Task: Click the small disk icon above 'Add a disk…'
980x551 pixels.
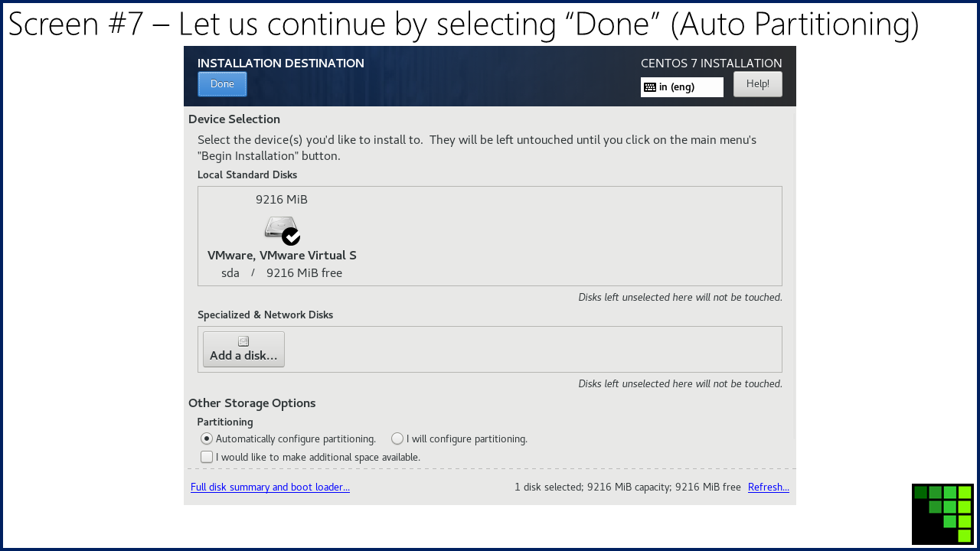Action: [x=243, y=341]
